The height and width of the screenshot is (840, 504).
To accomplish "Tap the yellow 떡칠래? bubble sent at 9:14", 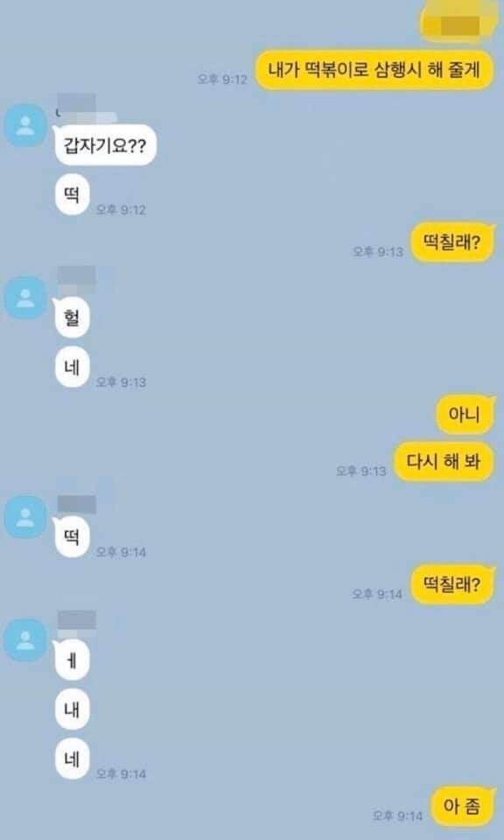I will (x=451, y=585).
